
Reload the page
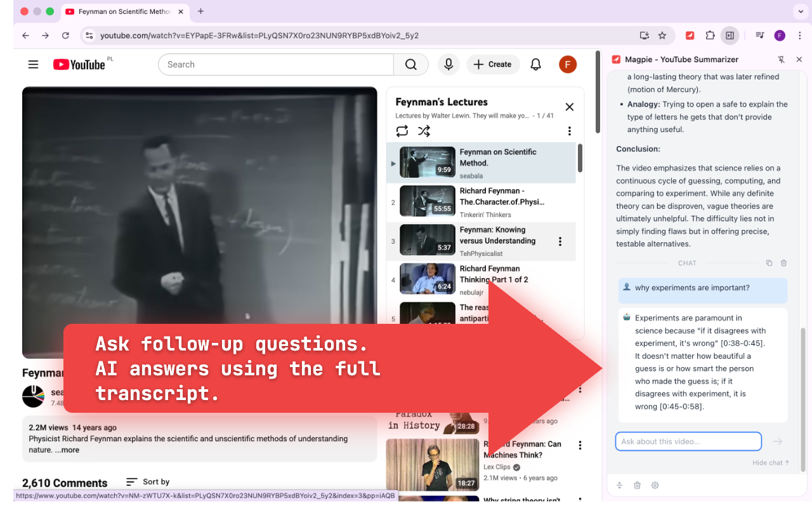[65, 36]
